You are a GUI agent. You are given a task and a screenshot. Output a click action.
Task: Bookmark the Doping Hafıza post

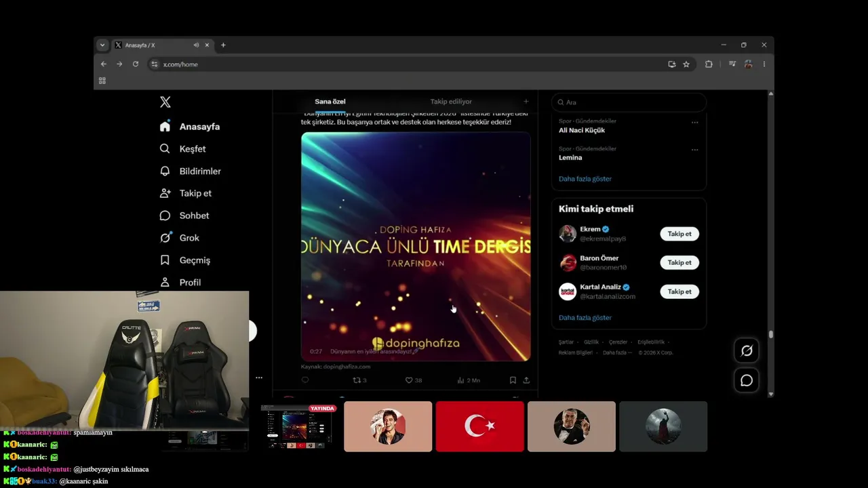coord(513,380)
